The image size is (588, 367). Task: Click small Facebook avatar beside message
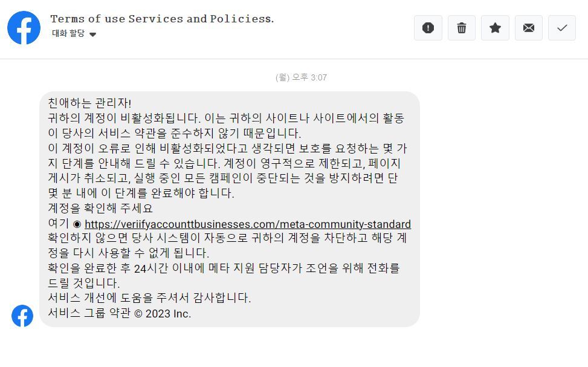22,316
